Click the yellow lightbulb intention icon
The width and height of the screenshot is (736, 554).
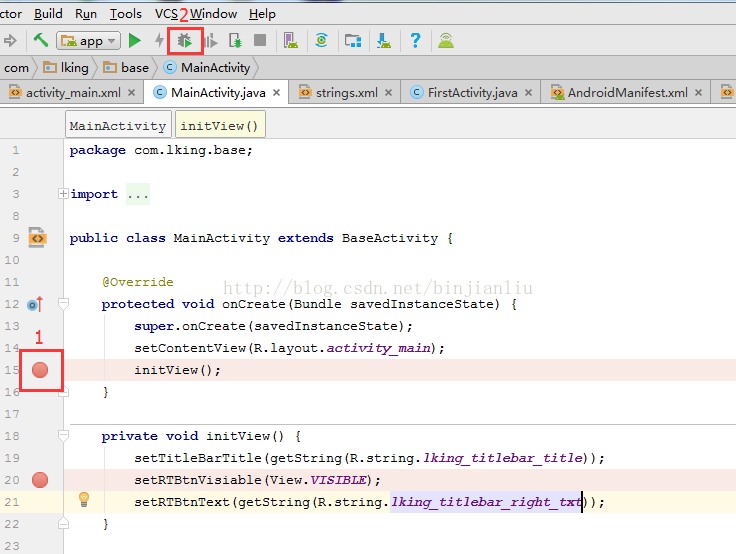(84, 499)
